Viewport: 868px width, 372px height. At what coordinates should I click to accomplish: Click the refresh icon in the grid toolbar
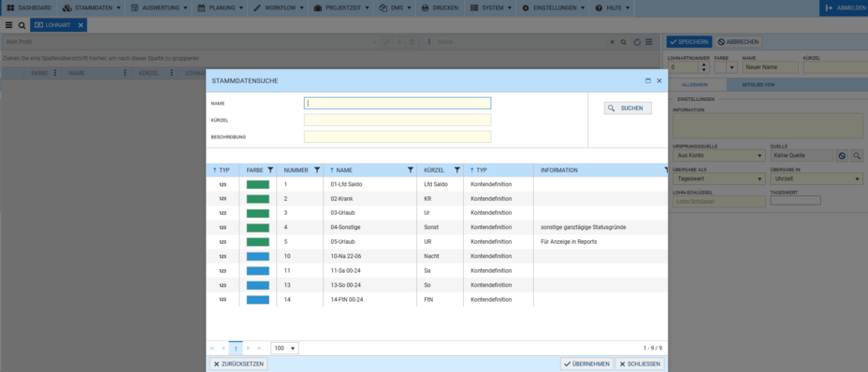tap(637, 42)
